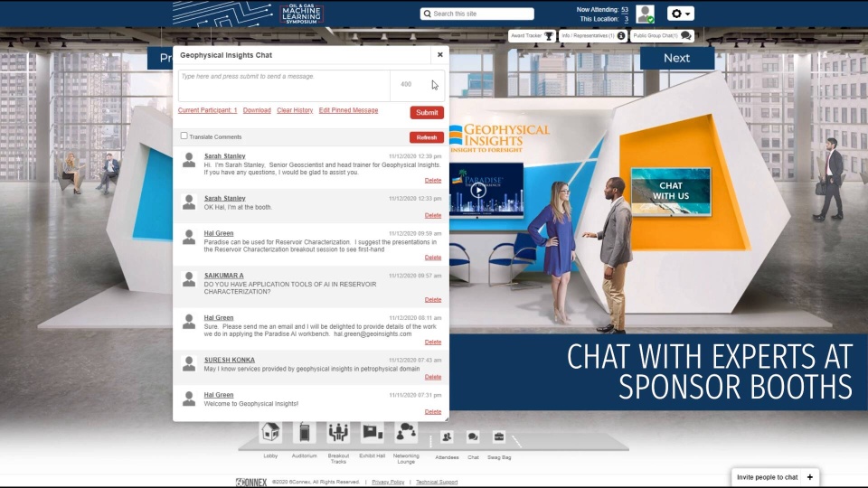Open SAIKUMAR A's profile name
This screenshot has width=868, height=488.
pos(223,276)
